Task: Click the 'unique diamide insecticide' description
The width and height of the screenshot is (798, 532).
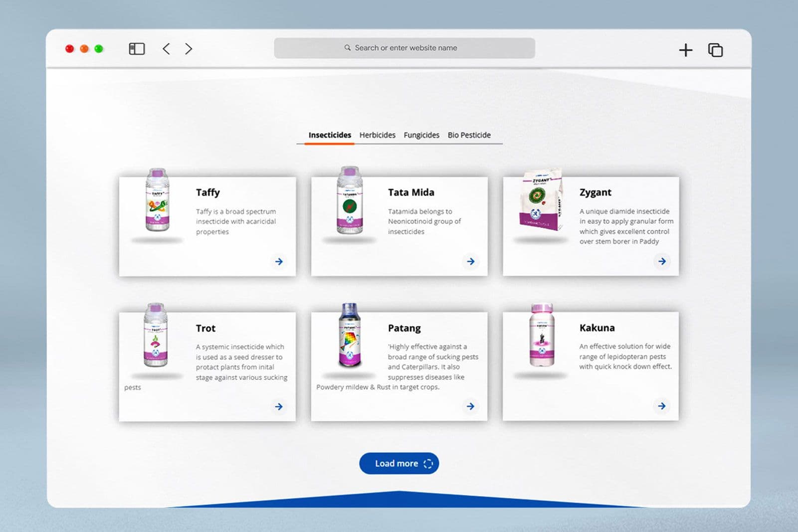Action: click(x=627, y=211)
